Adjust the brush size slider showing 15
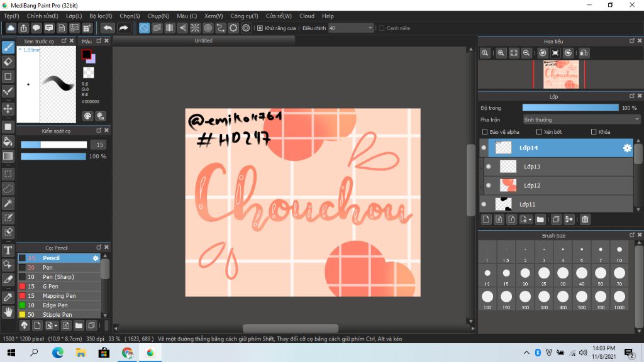Screen dimensions: 644x362 coord(54,145)
